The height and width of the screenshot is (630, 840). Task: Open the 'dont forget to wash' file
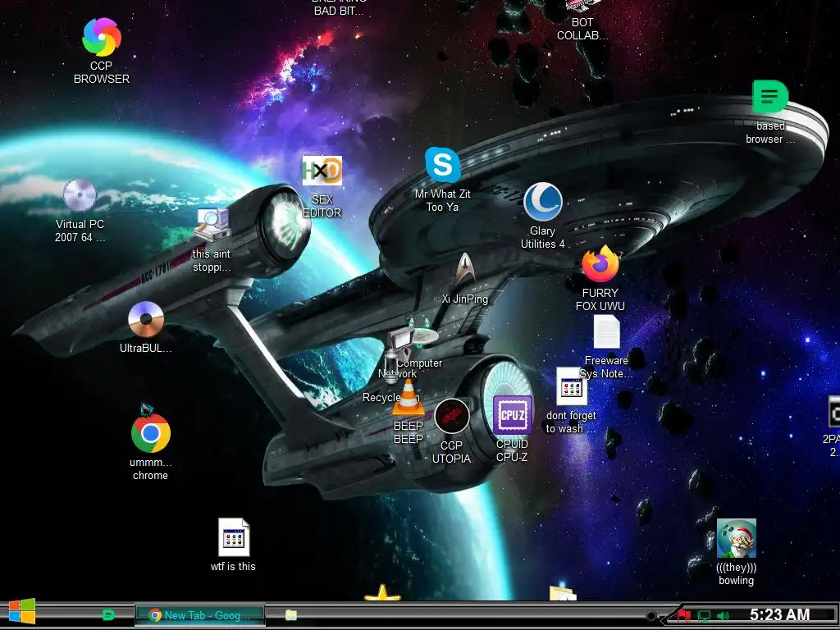571,386
